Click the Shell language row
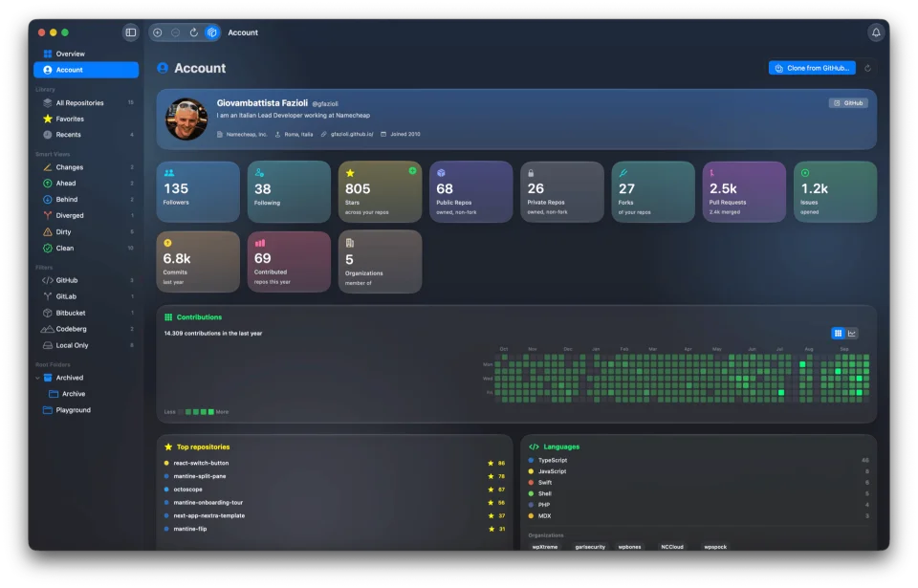Image resolution: width=918 pixels, height=588 pixels. tap(698, 493)
